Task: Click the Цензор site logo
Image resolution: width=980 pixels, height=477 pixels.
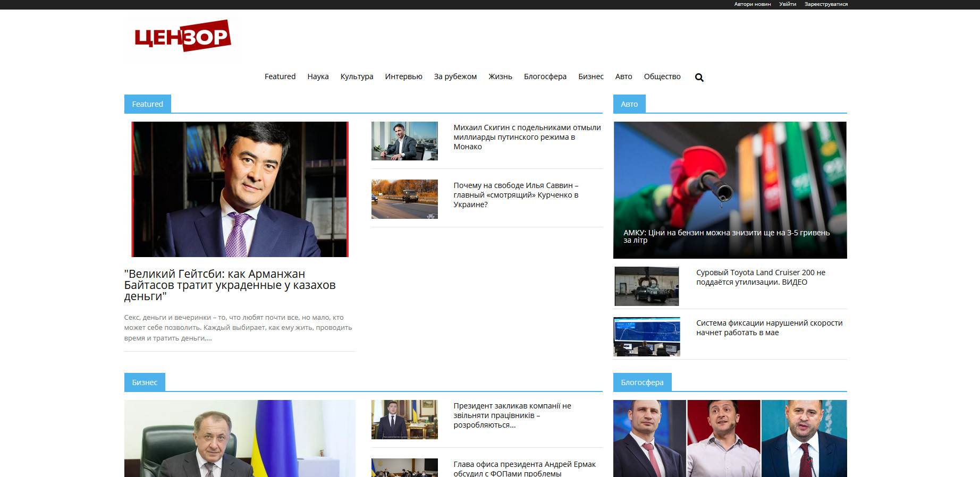Action: coord(182,36)
